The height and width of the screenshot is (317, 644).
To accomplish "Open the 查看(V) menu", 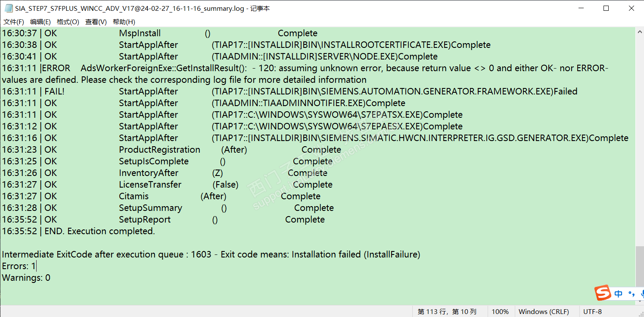I will (96, 22).
